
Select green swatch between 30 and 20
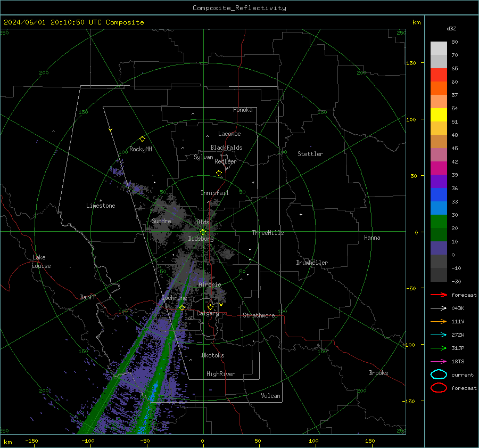[x=439, y=222]
